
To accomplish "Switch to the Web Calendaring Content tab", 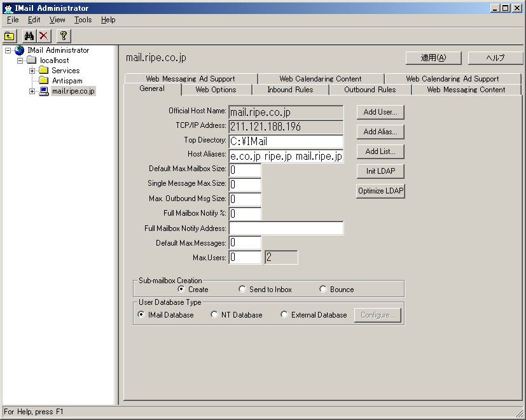I will (x=321, y=79).
